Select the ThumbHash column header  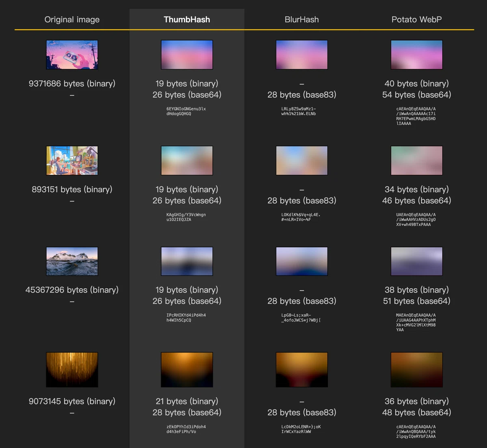[x=187, y=19]
